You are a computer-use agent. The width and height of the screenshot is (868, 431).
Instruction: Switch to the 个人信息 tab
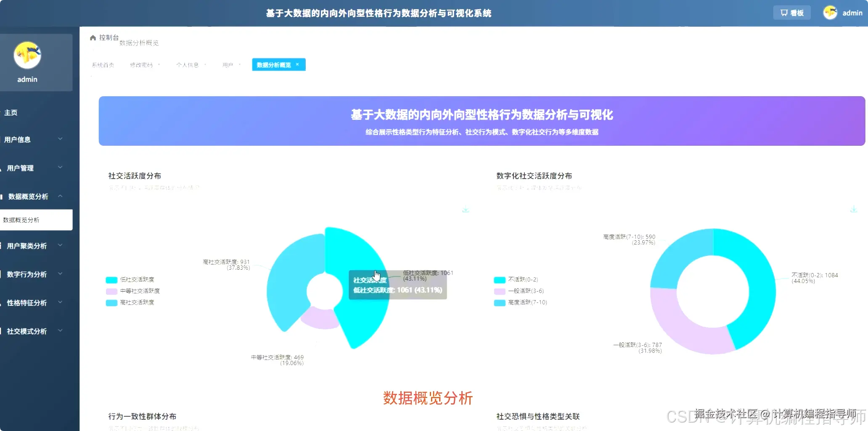[188, 65]
